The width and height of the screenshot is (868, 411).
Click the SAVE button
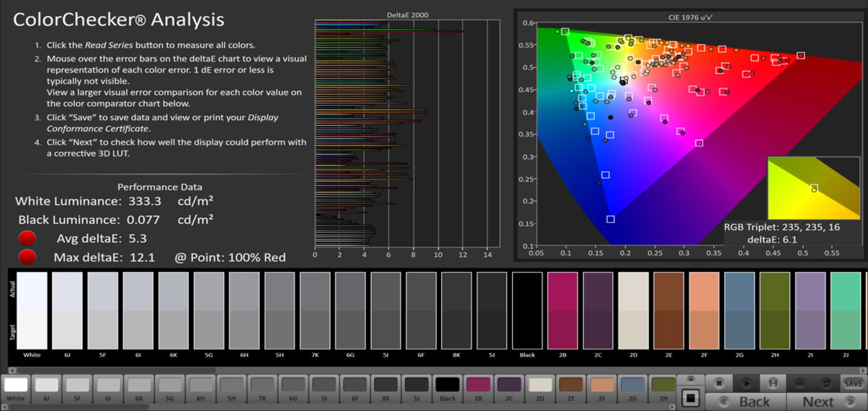853,383
